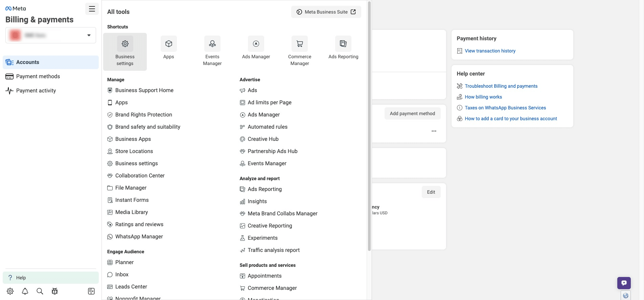This screenshot has height=300, width=644.
Task: Open Partnership Ads Hub
Action: click(269, 151)
